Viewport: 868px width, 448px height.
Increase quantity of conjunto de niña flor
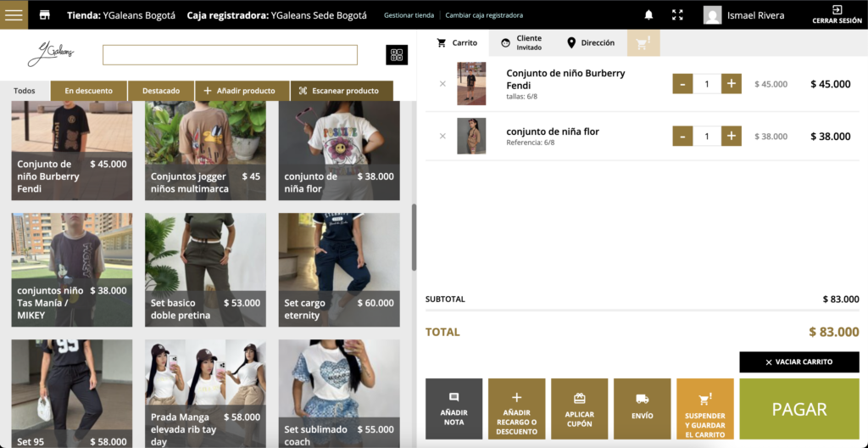(x=732, y=136)
